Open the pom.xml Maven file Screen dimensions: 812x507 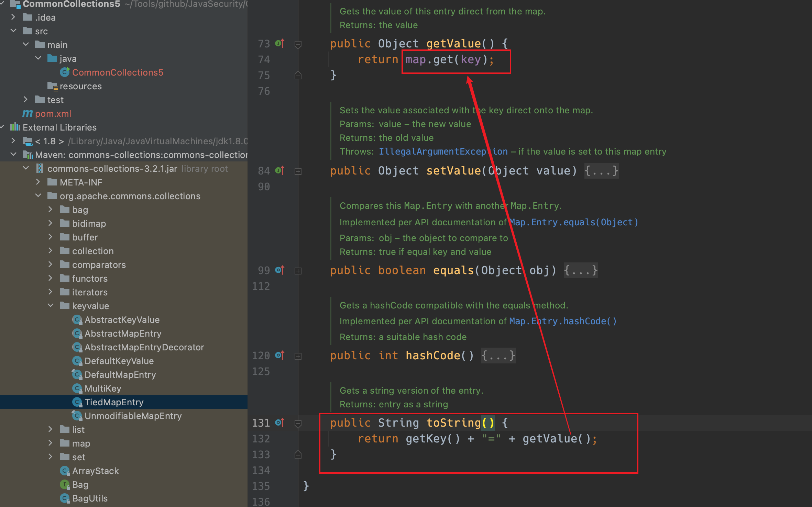(x=53, y=114)
